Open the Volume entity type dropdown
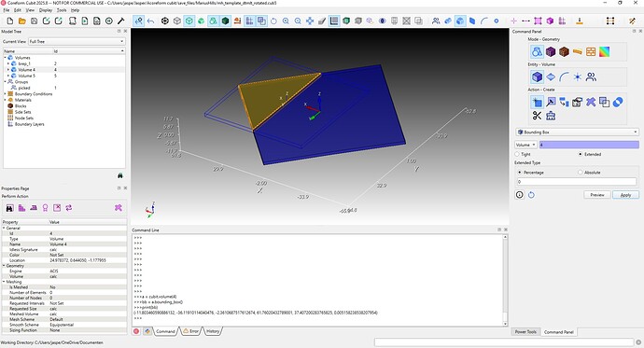The width and height of the screenshot is (644, 348). [x=525, y=145]
